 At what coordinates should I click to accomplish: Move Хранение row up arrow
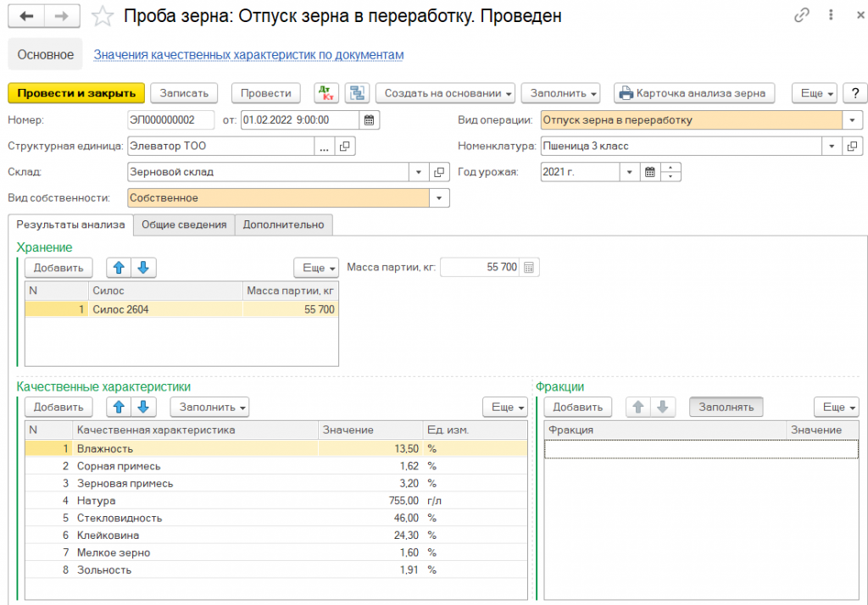point(120,268)
